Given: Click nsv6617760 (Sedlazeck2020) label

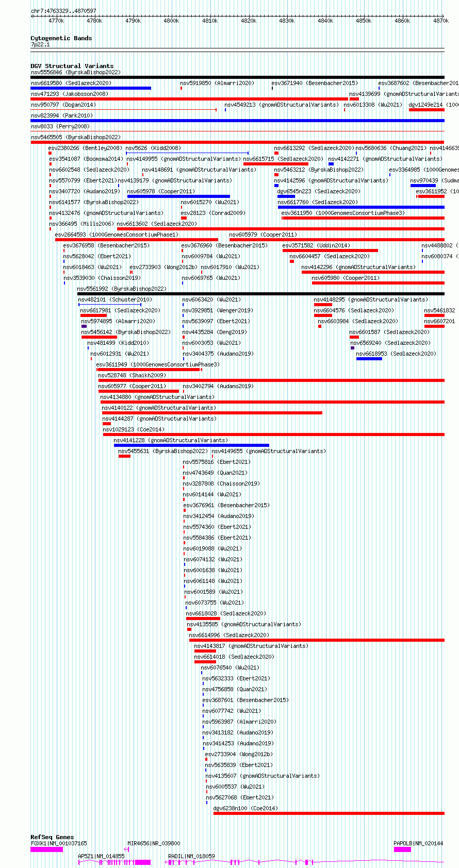Looking at the screenshot, I should coord(318,202).
